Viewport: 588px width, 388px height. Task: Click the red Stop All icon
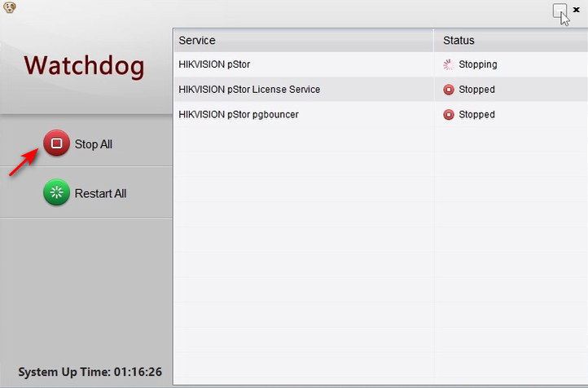56,144
